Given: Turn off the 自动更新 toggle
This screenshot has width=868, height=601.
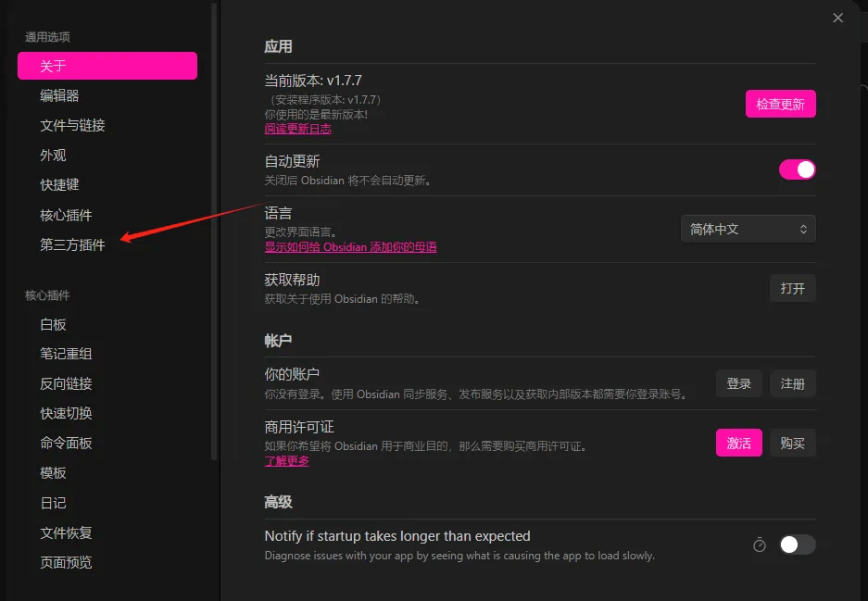Looking at the screenshot, I should pos(797,169).
